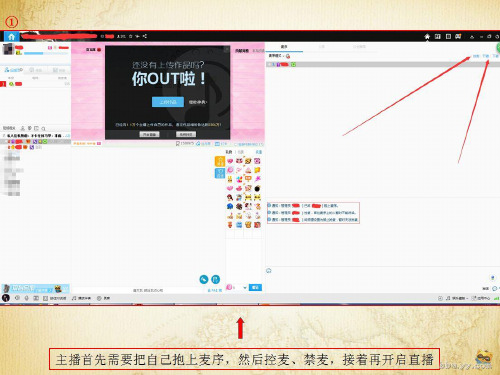
Task: Click the round blue phone icon
Action: [x=204, y=279]
